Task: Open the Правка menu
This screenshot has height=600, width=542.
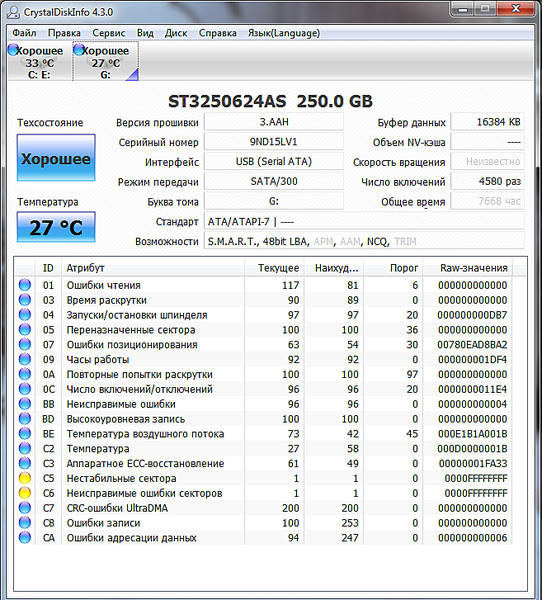Action: tap(64, 33)
